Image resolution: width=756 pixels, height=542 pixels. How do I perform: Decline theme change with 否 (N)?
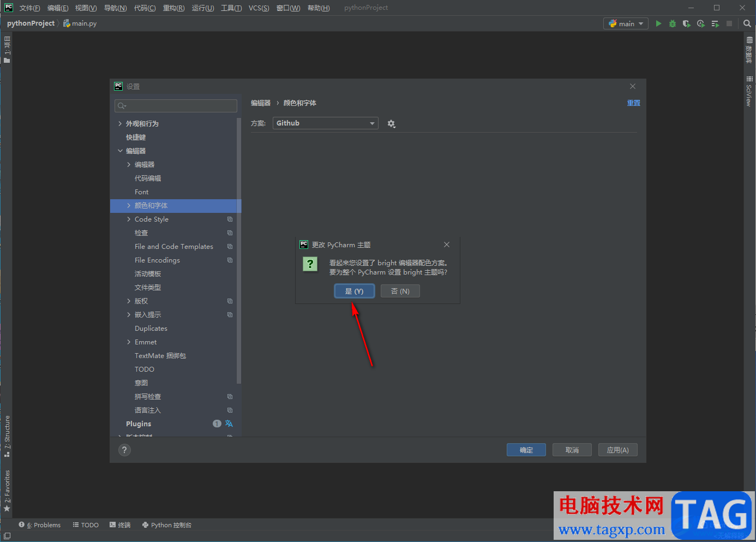coord(400,291)
